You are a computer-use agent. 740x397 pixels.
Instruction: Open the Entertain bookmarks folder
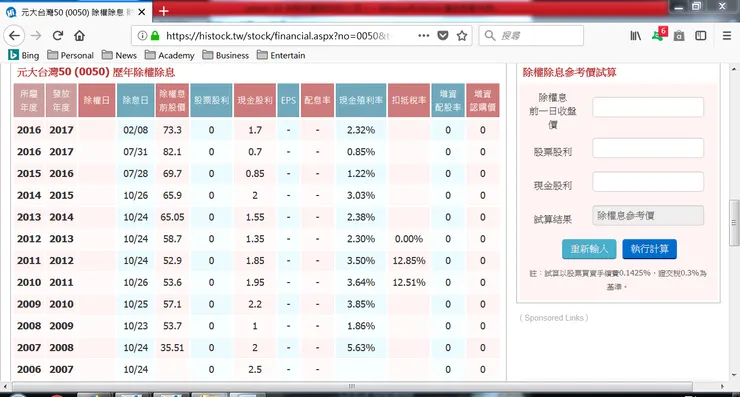(x=281, y=55)
